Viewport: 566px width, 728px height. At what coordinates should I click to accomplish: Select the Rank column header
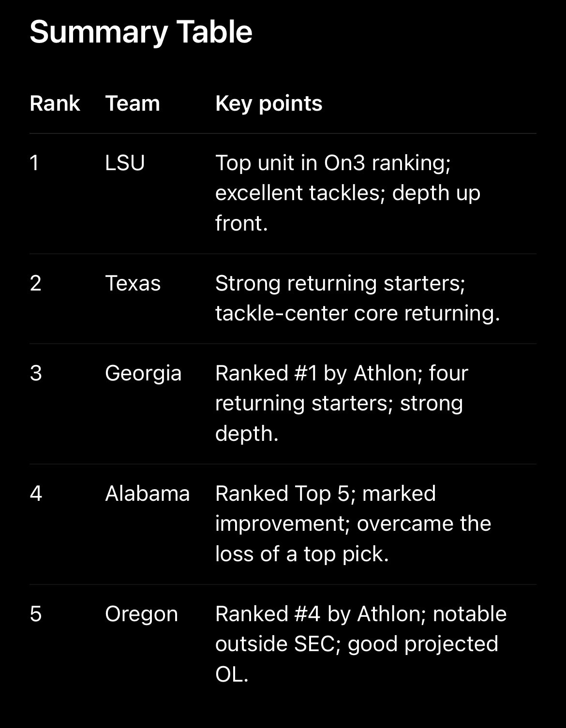pyautogui.click(x=55, y=103)
